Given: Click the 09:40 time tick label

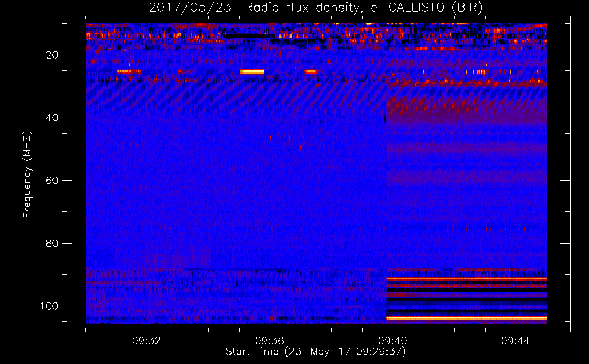Looking at the screenshot, I should 393,341.
